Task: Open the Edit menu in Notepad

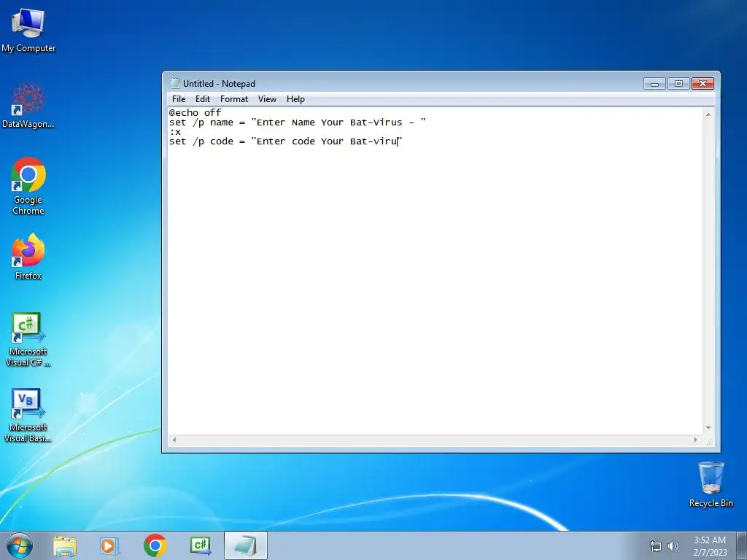Action: click(x=203, y=99)
